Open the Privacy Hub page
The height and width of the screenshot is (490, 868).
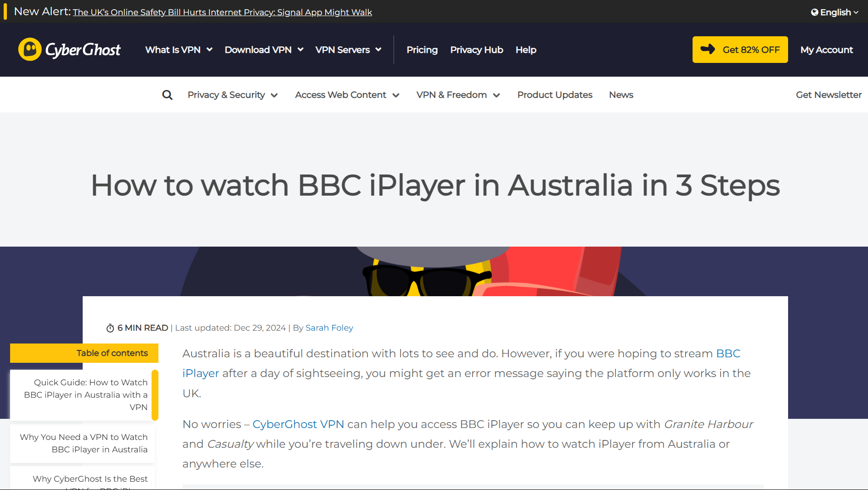pos(477,50)
